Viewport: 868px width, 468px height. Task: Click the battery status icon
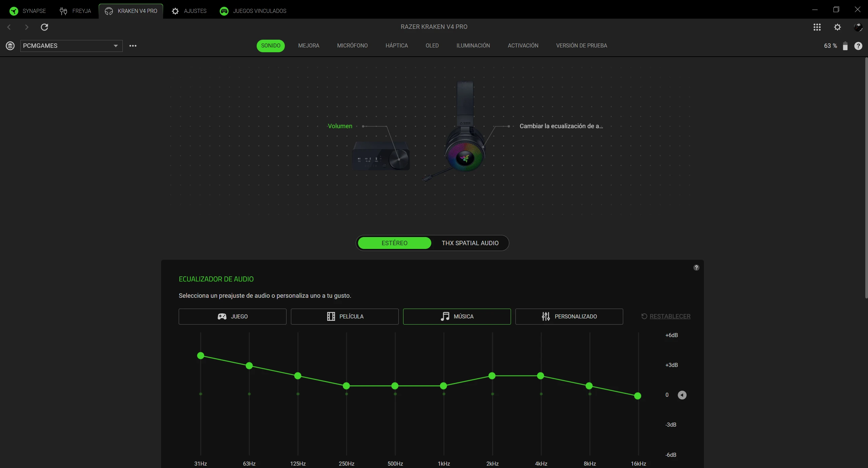845,46
